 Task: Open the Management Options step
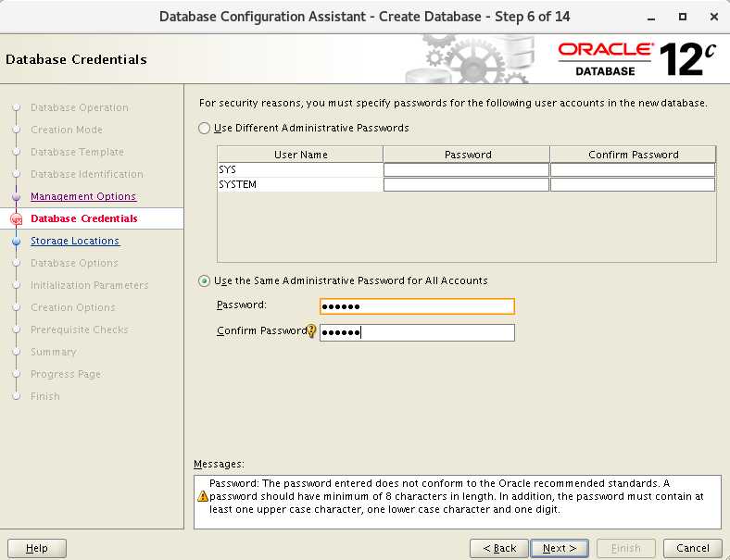click(83, 196)
